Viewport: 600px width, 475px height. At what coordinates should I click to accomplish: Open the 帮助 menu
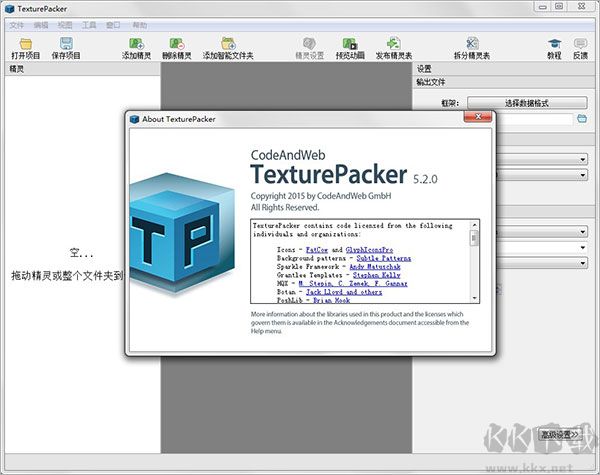tap(140, 25)
